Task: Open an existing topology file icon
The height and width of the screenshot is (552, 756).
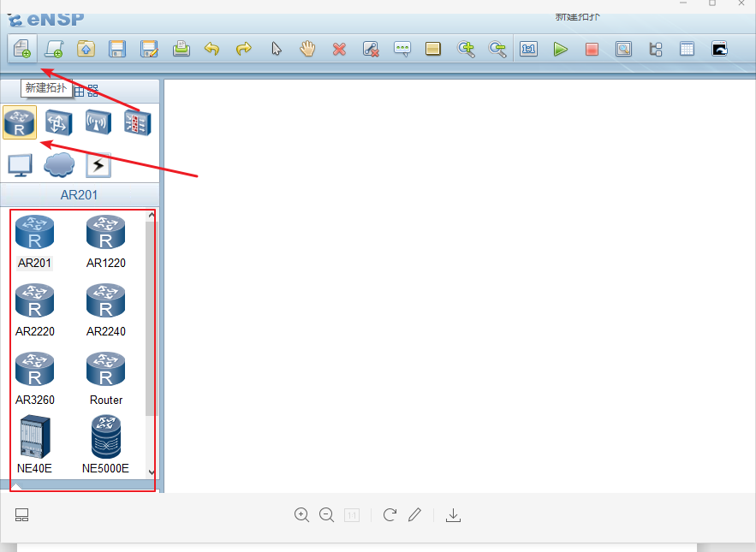Action: click(x=86, y=49)
